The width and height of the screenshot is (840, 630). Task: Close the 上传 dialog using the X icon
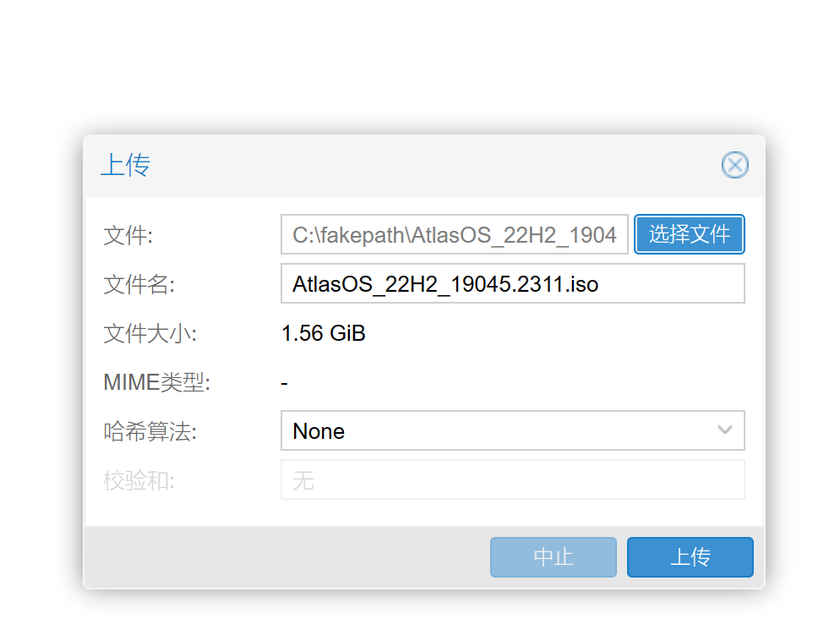point(734,165)
